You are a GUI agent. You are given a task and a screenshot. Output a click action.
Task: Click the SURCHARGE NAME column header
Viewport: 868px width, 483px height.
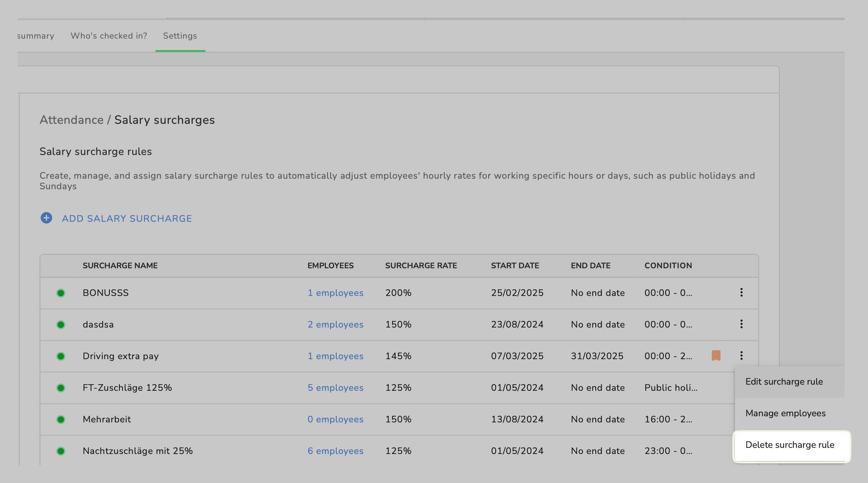pyautogui.click(x=120, y=266)
